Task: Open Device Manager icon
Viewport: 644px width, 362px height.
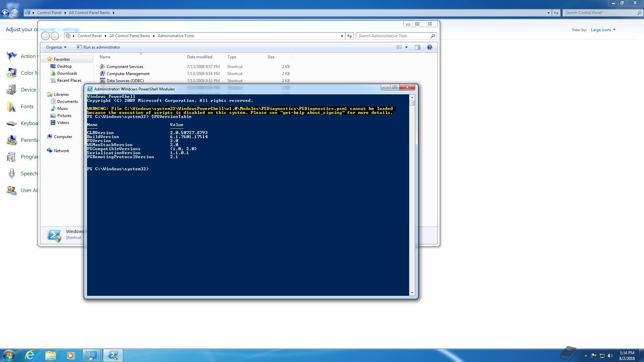Action: point(11,90)
